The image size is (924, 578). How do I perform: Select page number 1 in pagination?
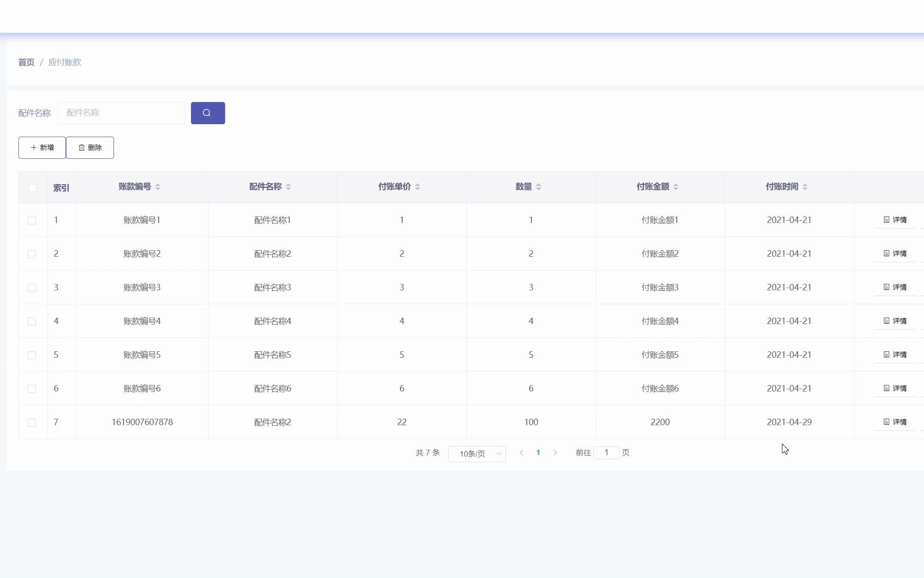pos(538,453)
